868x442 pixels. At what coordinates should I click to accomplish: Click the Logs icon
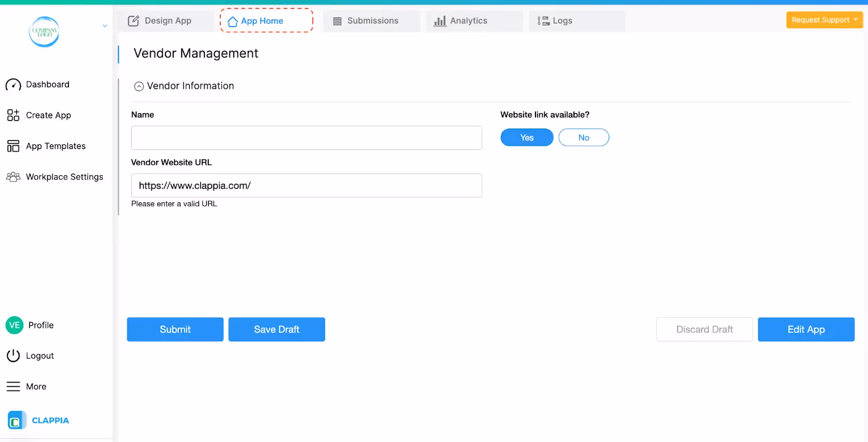click(x=543, y=21)
